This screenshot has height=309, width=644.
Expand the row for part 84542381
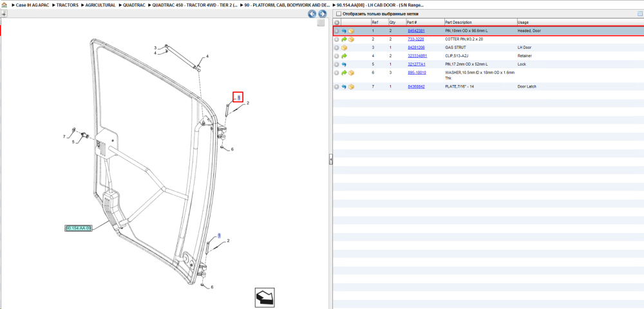pos(337,31)
